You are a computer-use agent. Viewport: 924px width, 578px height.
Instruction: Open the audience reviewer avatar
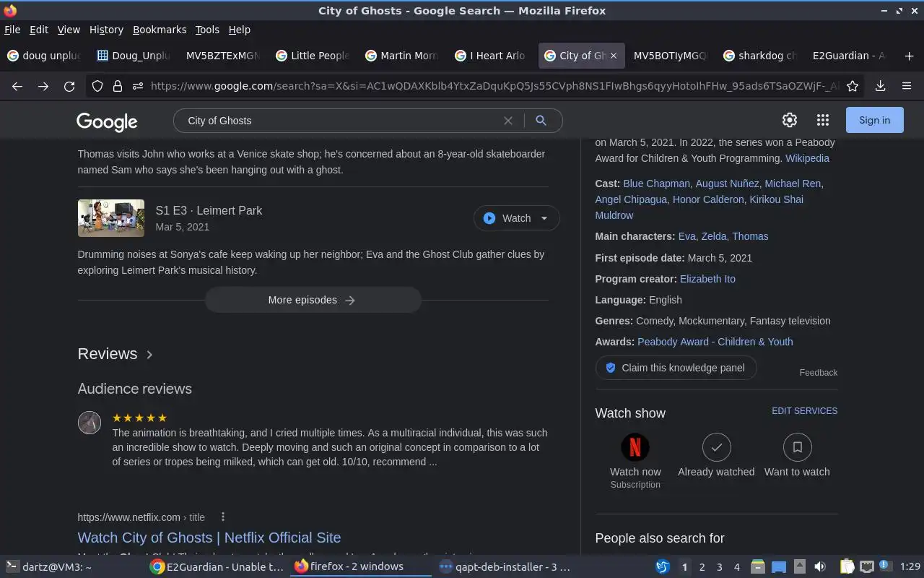click(90, 423)
